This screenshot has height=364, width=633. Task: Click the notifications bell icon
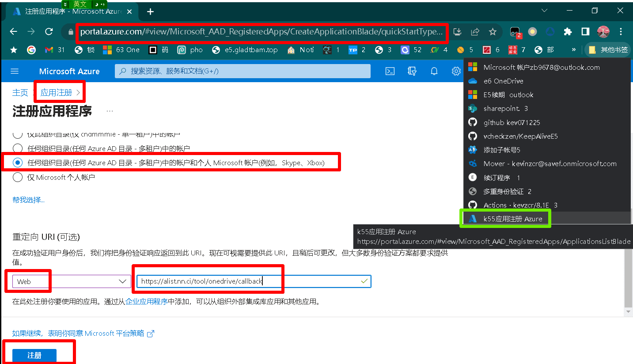[x=434, y=71]
